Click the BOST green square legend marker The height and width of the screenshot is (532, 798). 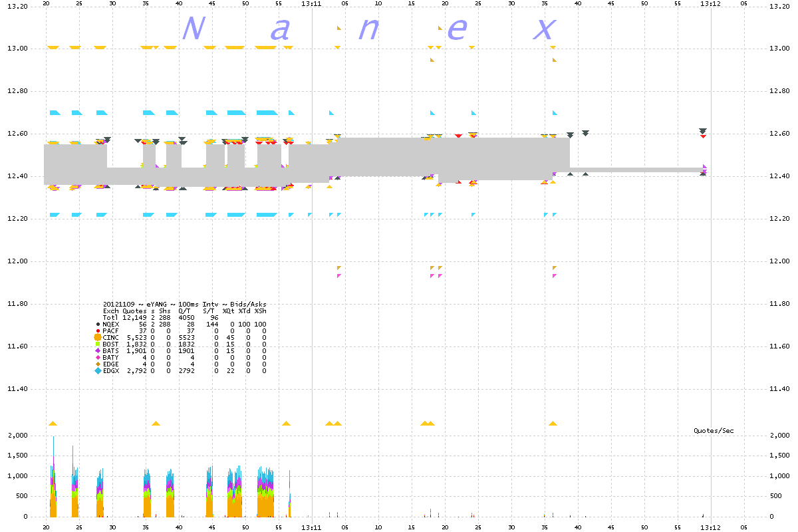tap(98, 344)
